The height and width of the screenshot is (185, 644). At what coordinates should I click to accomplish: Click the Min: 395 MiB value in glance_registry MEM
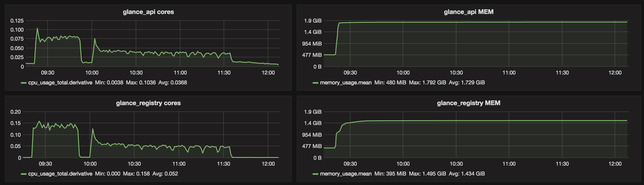click(390, 174)
